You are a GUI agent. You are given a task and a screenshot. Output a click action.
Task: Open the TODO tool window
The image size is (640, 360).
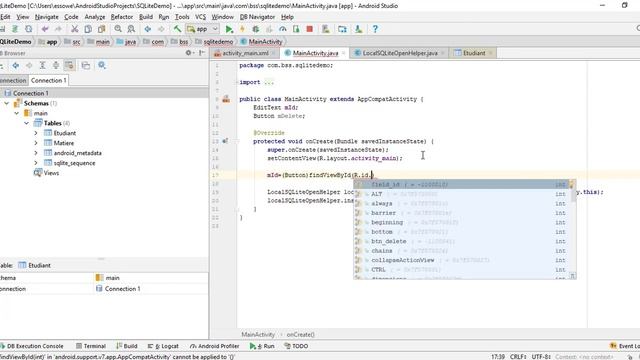click(296, 346)
